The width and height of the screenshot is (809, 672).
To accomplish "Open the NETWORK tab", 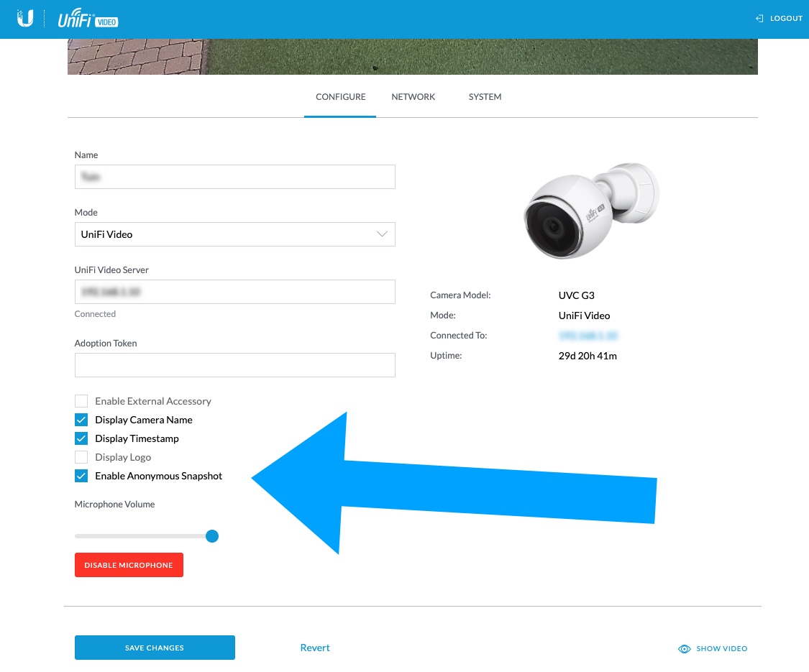I will (x=413, y=97).
